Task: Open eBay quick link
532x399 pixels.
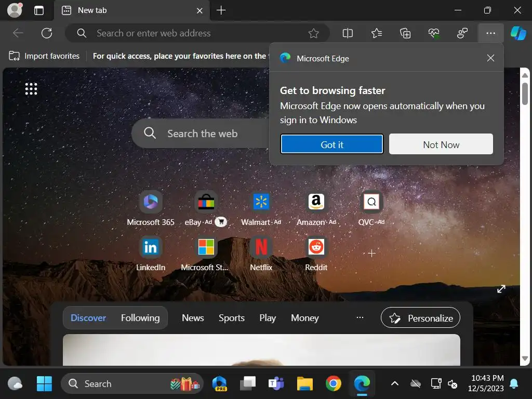Action: coord(206,208)
